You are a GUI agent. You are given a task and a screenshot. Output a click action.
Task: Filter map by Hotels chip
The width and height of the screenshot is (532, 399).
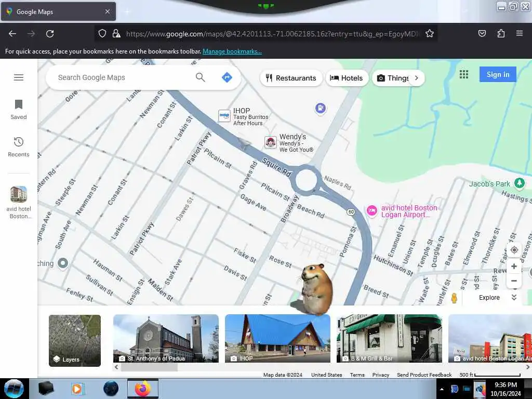tap(347, 78)
